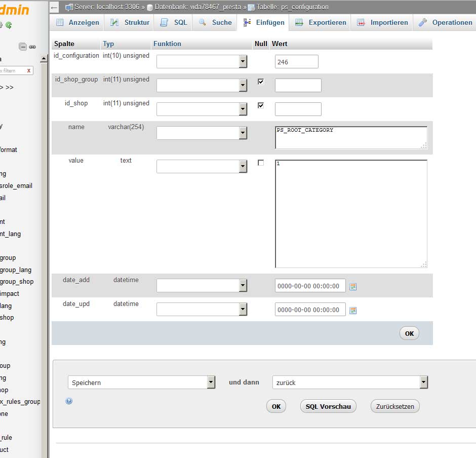Click the localhost:3306 server breadcrumb link

point(107,7)
